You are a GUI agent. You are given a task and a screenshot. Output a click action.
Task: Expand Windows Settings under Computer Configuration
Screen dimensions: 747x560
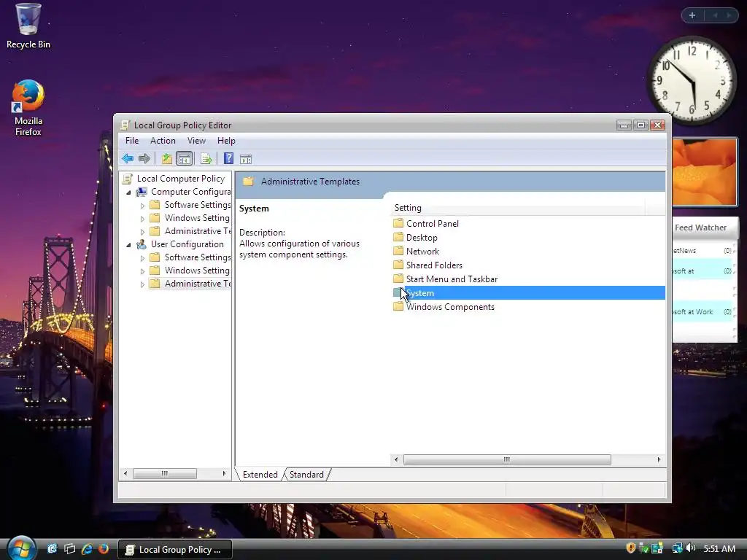click(142, 219)
